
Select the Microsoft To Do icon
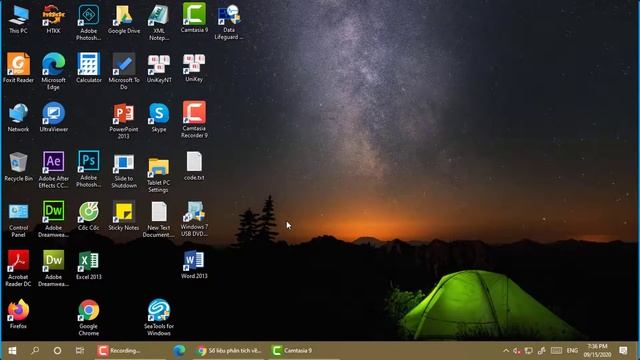click(x=124, y=71)
